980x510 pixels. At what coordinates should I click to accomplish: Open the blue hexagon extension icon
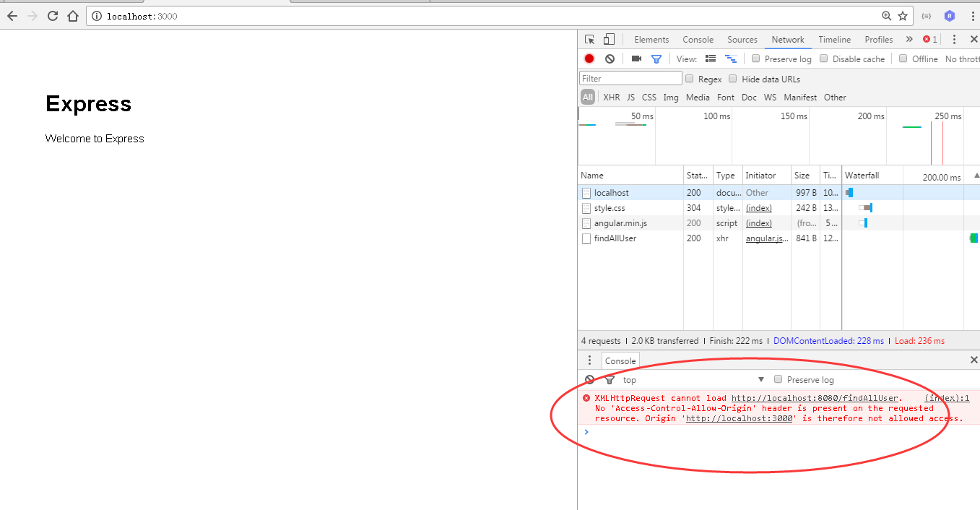[x=949, y=16]
